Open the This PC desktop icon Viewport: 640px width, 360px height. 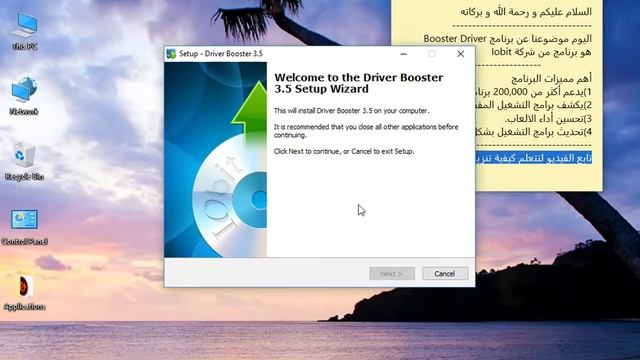pos(25,31)
